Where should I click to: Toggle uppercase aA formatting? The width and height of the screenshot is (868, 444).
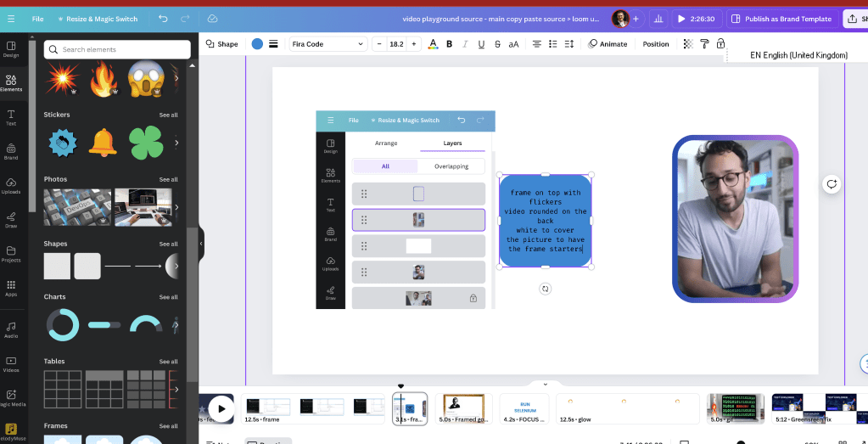(513, 44)
